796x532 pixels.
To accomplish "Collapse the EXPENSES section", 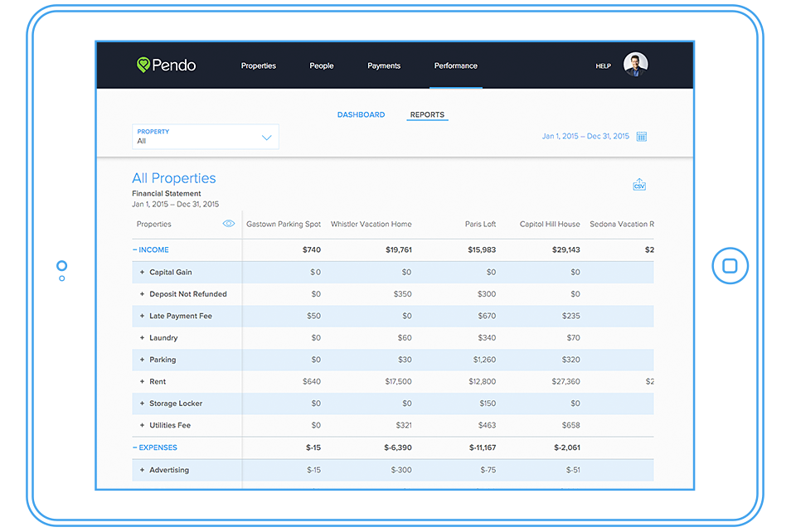I will (x=155, y=447).
